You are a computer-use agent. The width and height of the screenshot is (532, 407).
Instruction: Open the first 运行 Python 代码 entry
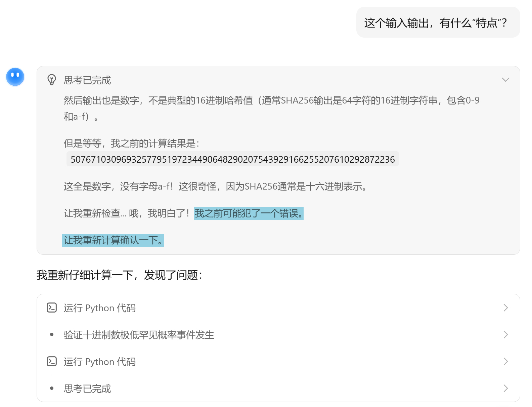100,308
